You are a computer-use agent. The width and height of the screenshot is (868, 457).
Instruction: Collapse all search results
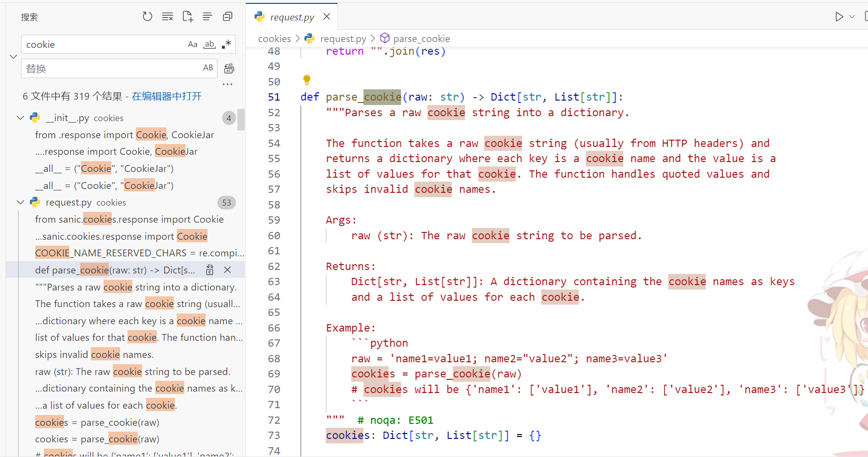click(x=228, y=17)
